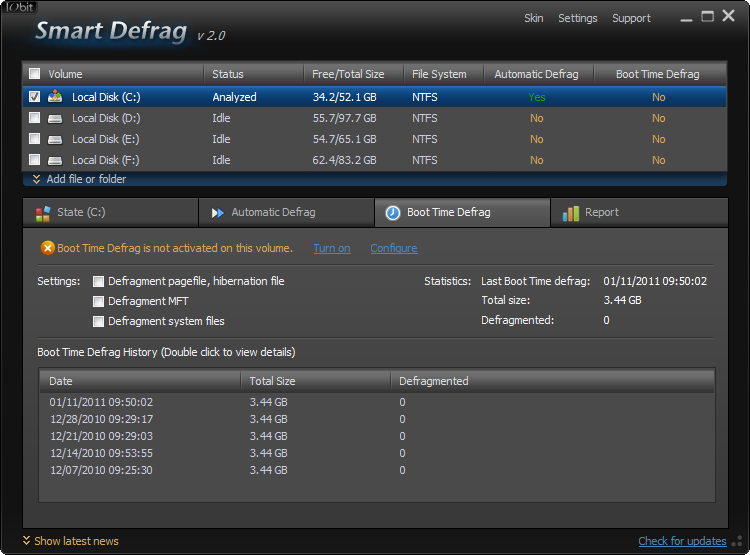Enable the Defragment MFT option

[x=98, y=301]
